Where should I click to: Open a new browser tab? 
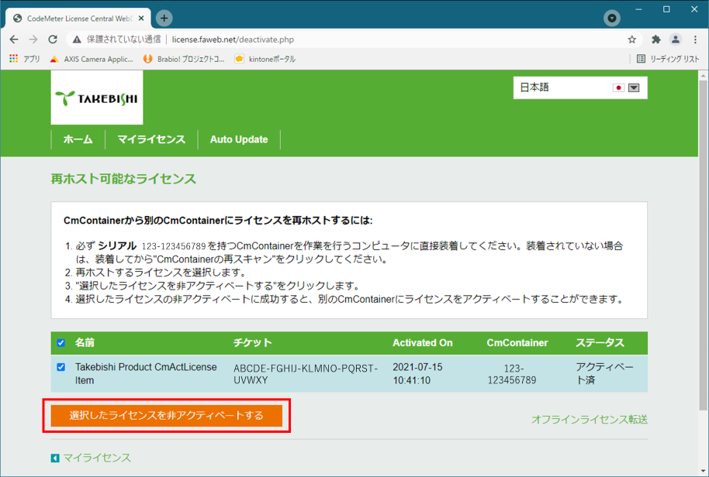click(164, 18)
